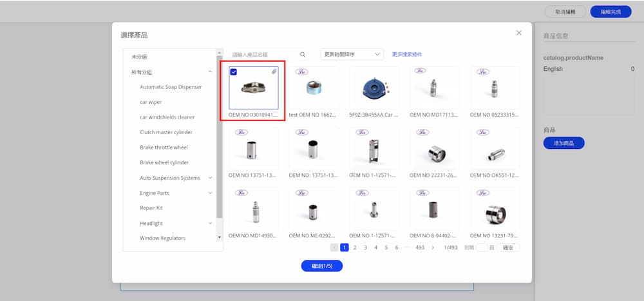Select Brake wheel cylinder category

[164, 162]
